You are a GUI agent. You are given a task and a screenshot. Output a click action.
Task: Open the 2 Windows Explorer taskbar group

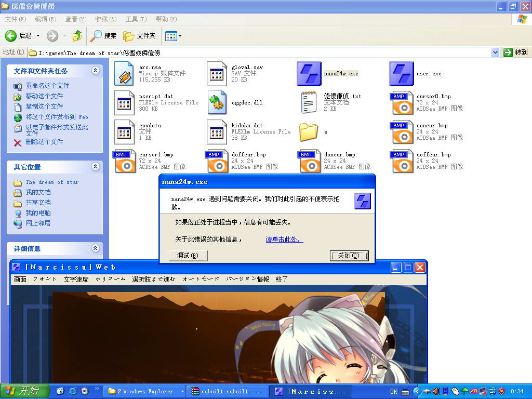145,392
